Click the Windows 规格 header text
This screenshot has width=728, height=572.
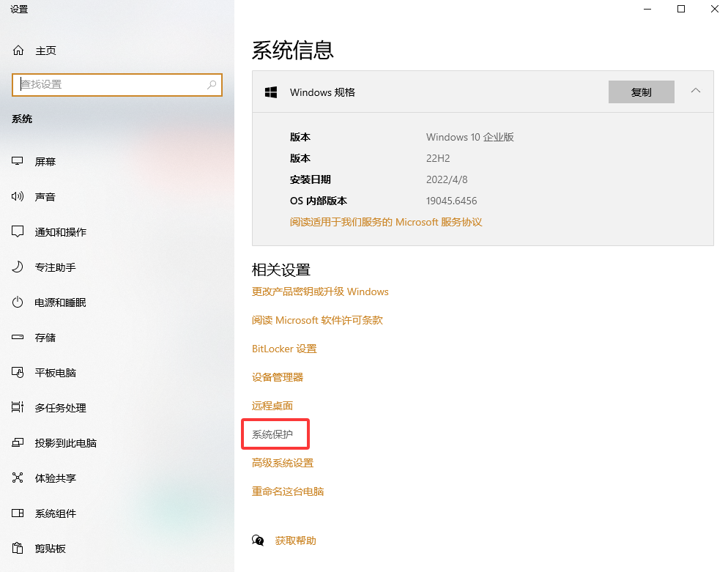(x=322, y=92)
